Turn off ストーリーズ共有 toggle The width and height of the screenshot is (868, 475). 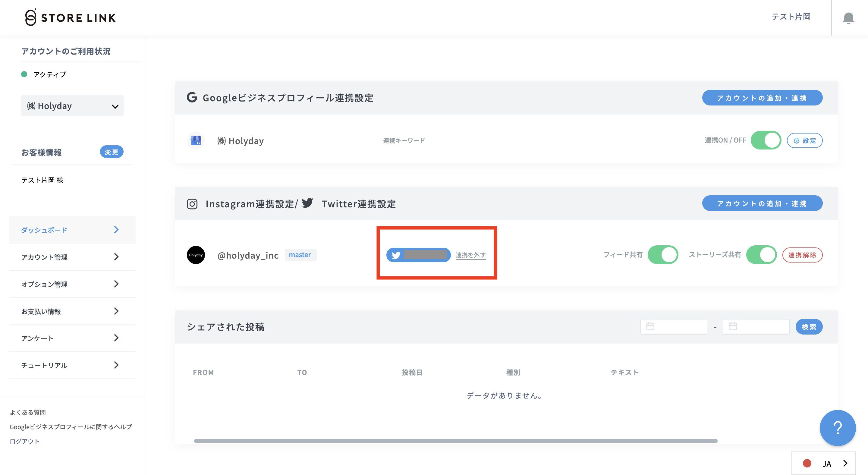click(762, 255)
